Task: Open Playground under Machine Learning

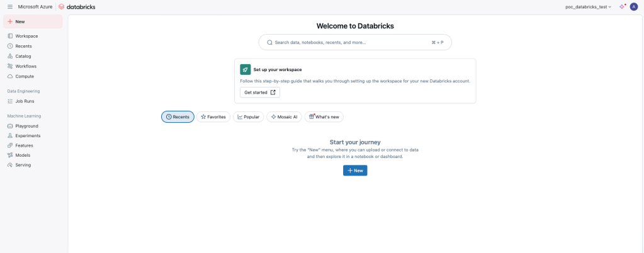Action: click(26, 126)
